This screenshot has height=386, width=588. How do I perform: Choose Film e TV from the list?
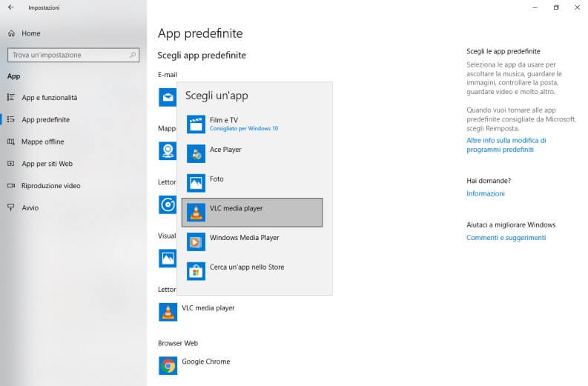coord(252,124)
